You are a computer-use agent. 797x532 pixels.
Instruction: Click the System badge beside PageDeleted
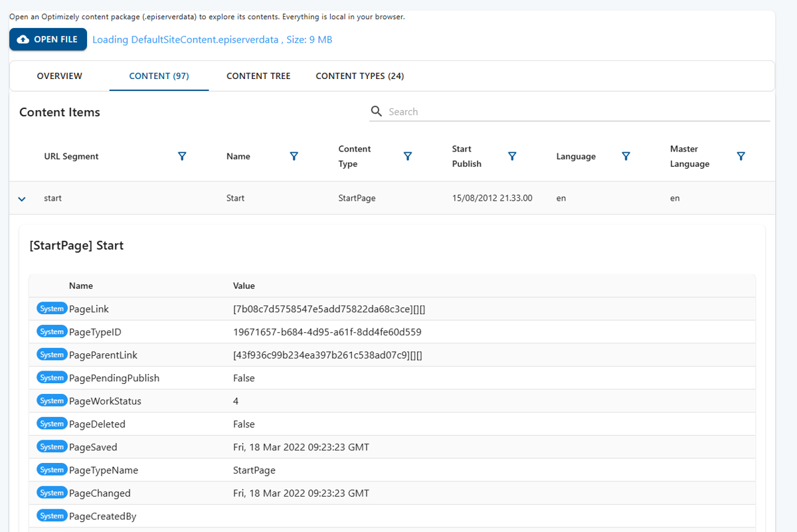52,424
